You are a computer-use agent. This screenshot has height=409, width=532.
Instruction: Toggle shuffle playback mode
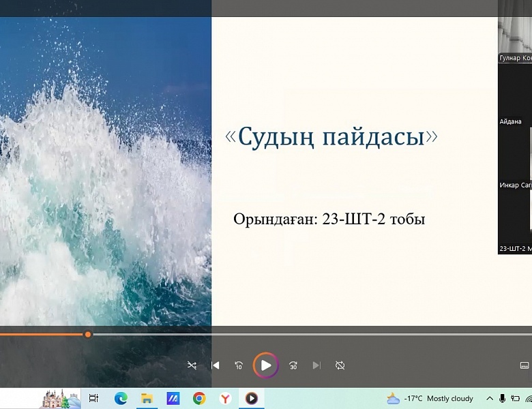click(192, 365)
